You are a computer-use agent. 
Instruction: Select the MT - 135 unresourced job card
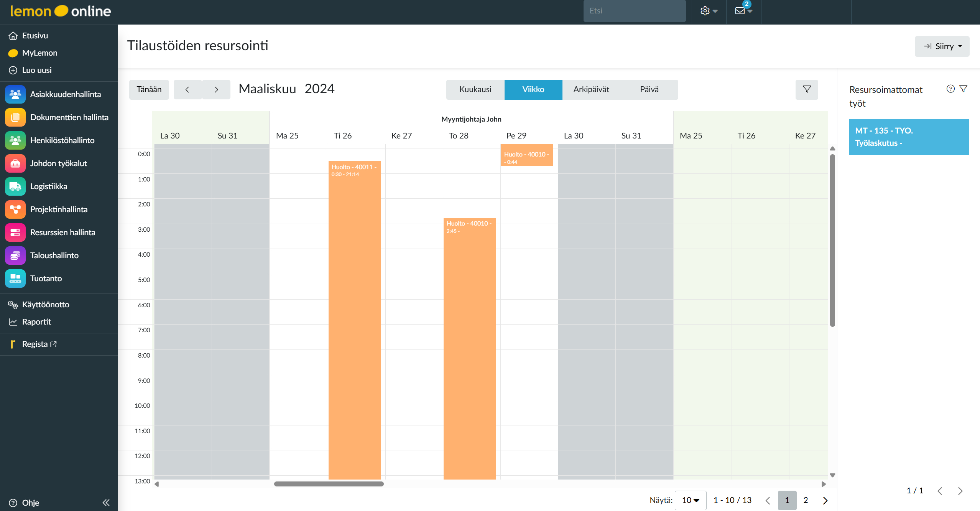pos(909,137)
